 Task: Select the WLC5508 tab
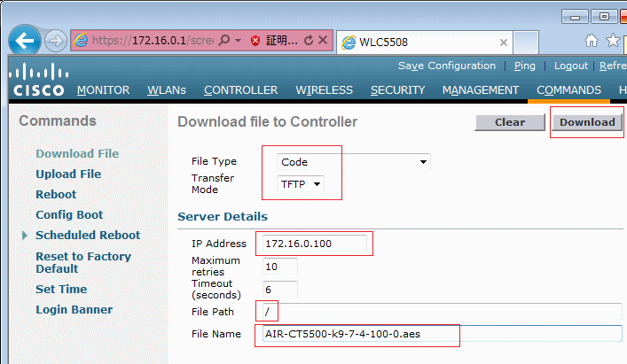coord(425,43)
